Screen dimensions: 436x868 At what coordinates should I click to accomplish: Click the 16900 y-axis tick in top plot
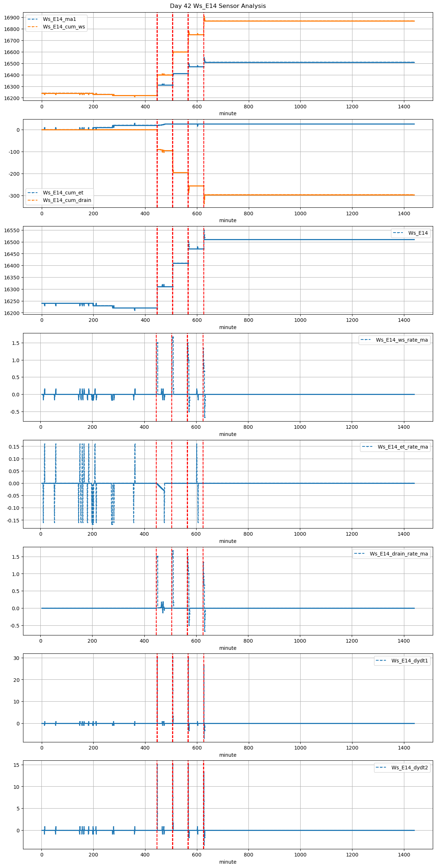(x=12, y=18)
